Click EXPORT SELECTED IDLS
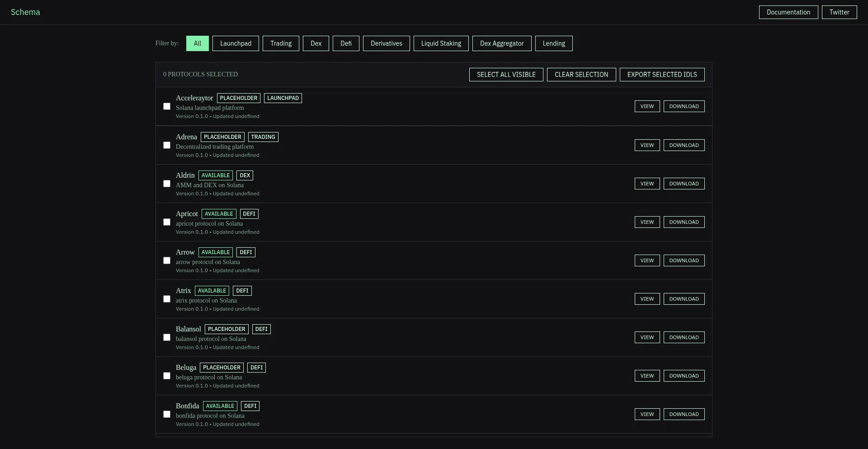 tap(662, 74)
